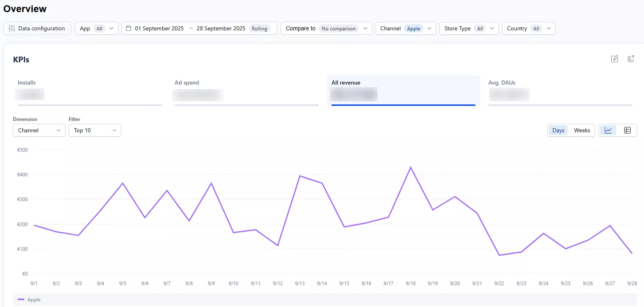Switch to line chart view icon
644x307 pixels.
tap(608, 130)
